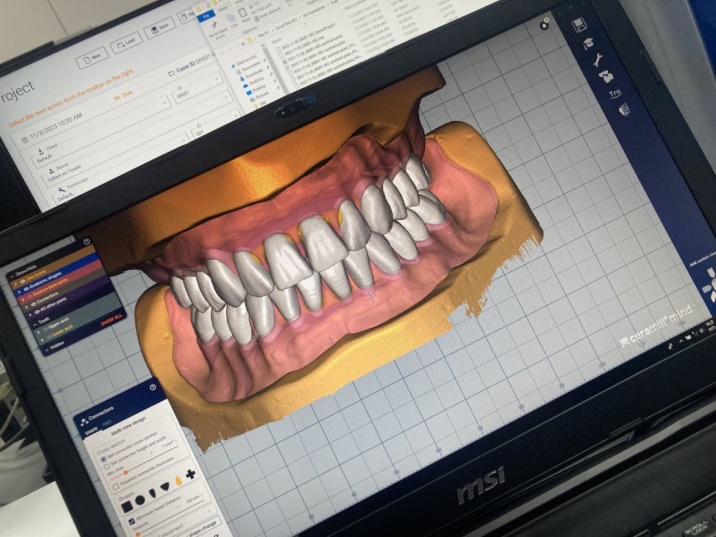Image resolution: width=716 pixels, height=537 pixels.
Task: Click help icon on Connectors panel header
Action: point(153,387)
